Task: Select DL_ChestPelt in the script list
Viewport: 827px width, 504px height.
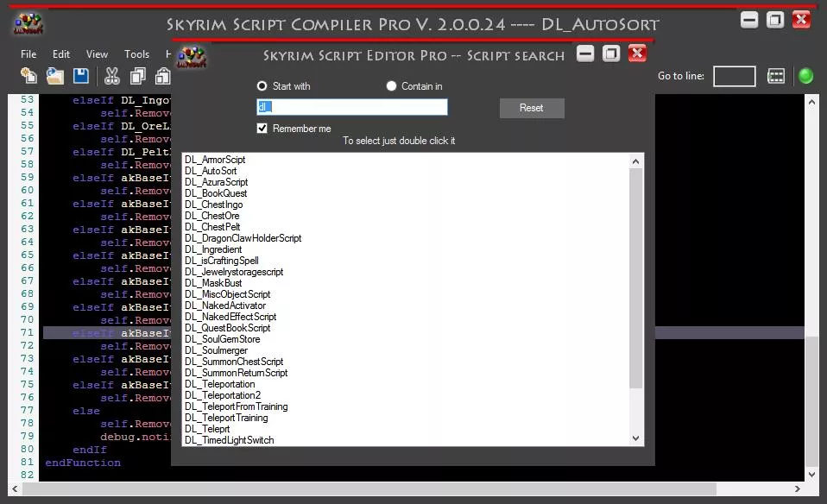Action: tap(212, 227)
